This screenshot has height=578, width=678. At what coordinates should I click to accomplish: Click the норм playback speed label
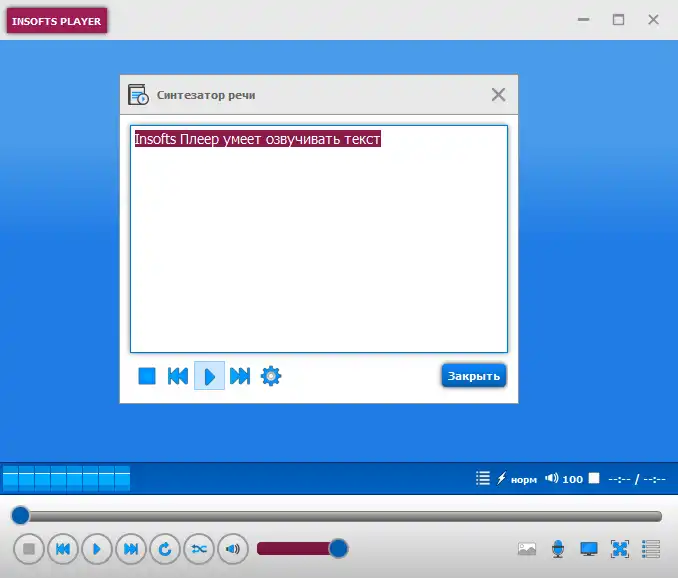[524, 479]
